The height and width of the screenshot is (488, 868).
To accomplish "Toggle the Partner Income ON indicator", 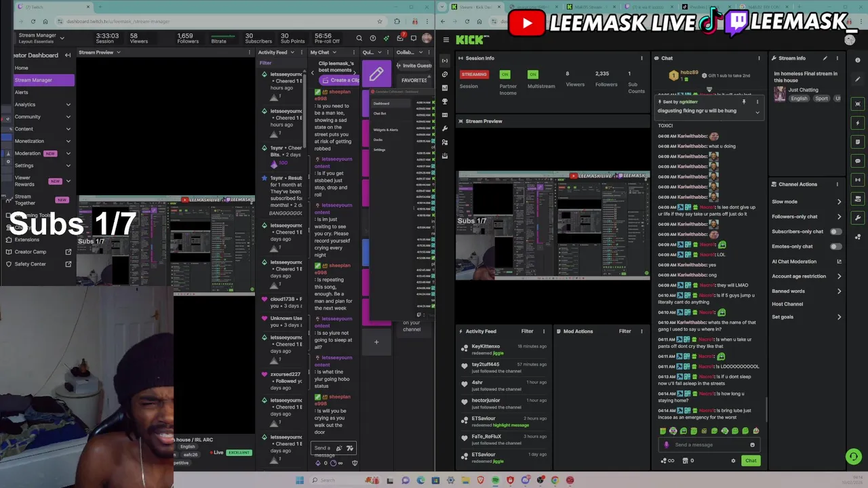I will coord(505,75).
